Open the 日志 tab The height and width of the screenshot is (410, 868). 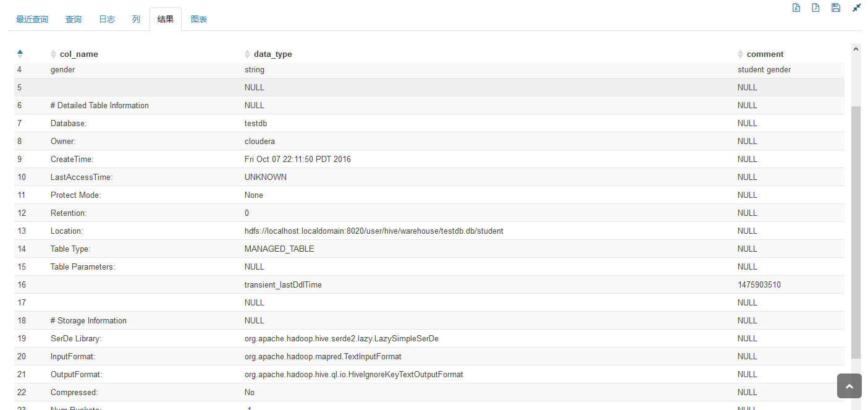tap(107, 19)
